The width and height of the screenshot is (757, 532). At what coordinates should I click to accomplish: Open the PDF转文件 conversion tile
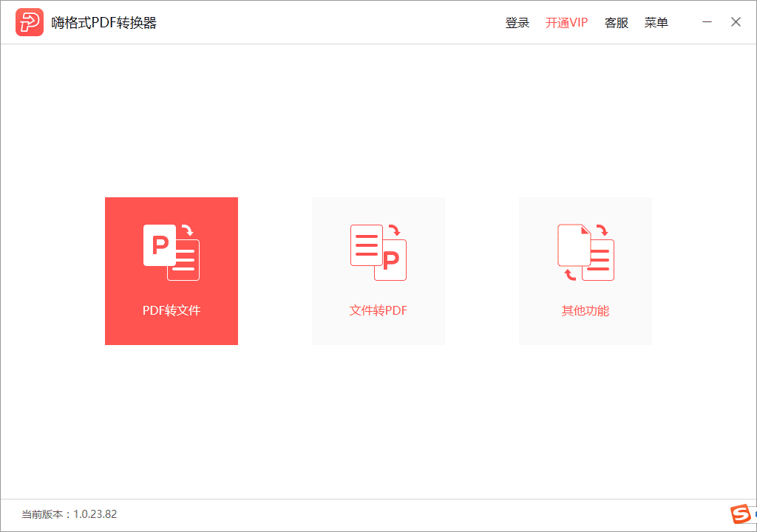(172, 271)
